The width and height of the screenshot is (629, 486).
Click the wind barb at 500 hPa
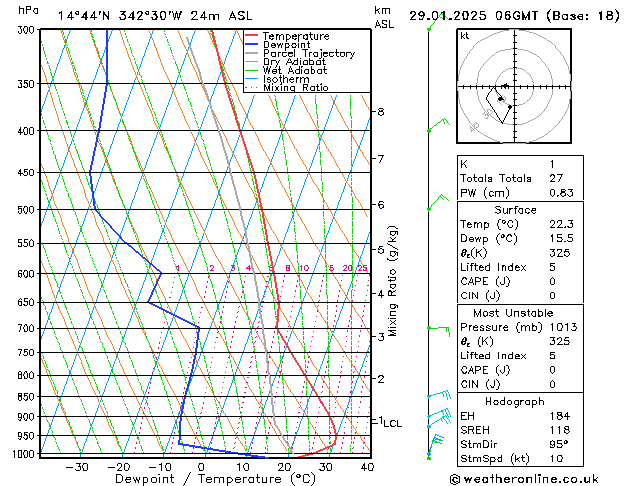click(x=438, y=202)
